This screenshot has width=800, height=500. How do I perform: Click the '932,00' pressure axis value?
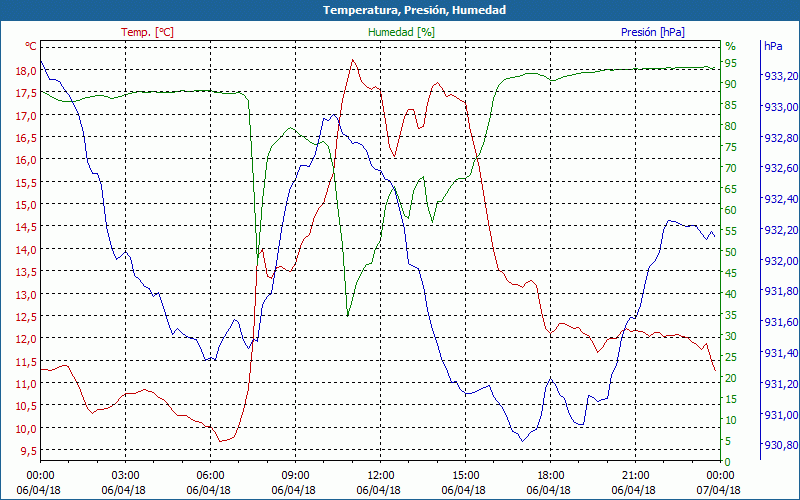tap(781, 261)
